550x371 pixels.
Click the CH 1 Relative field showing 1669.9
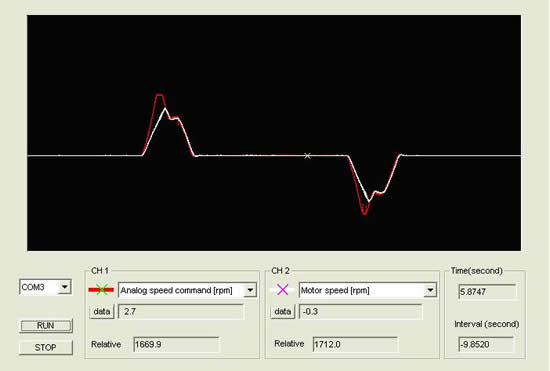pyautogui.click(x=176, y=344)
